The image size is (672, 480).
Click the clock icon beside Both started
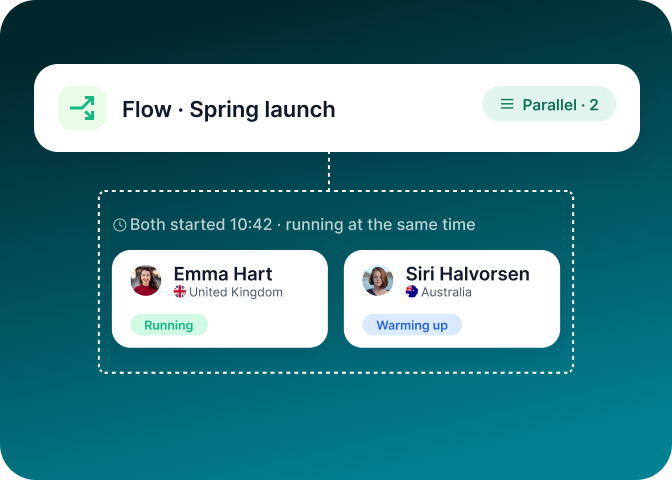click(x=120, y=225)
